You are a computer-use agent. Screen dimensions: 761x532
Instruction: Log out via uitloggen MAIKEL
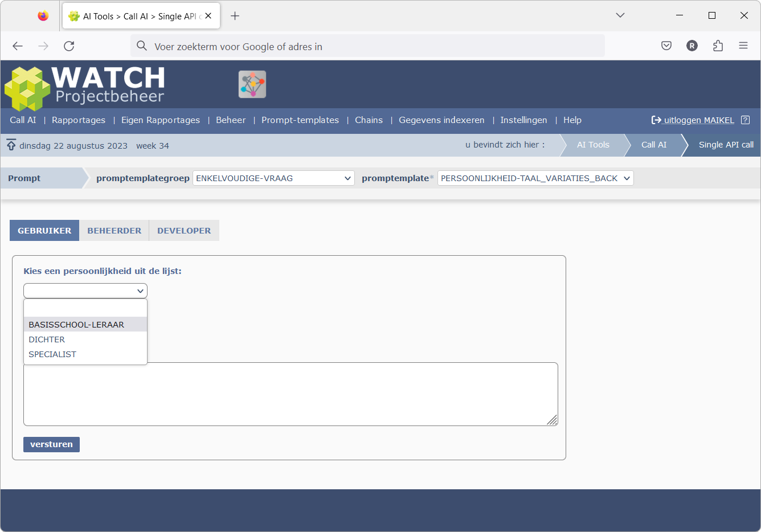click(693, 120)
